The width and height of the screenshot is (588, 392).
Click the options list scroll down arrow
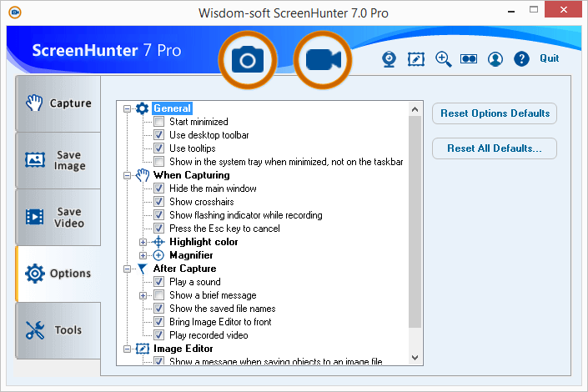415,358
